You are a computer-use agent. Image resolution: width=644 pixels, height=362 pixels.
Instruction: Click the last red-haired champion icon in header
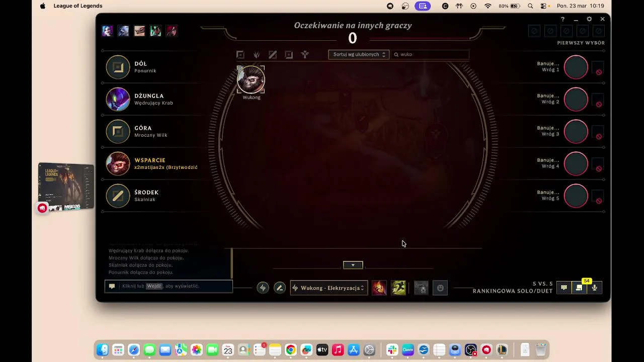click(x=172, y=31)
